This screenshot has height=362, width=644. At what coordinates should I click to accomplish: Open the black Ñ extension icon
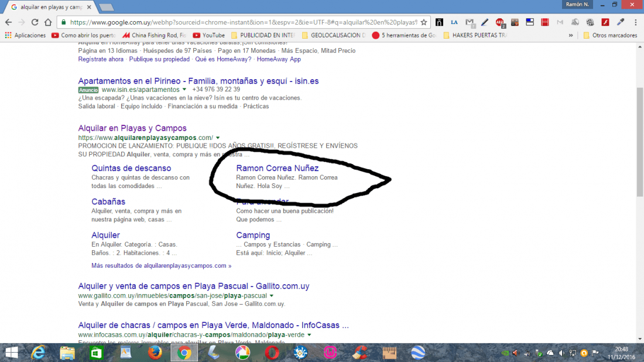pyautogui.click(x=439, y=22)
